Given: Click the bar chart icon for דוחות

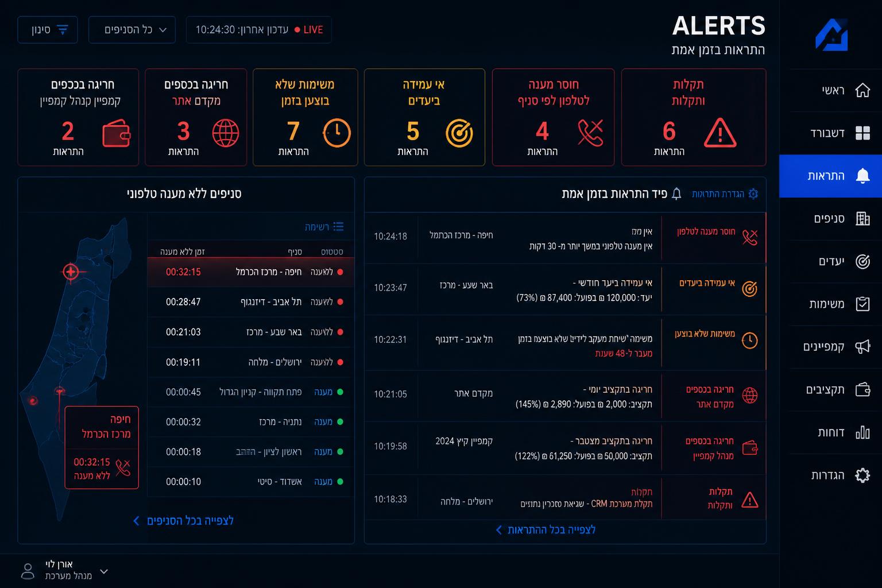Looking at the screenshot, I should (862, 432).
